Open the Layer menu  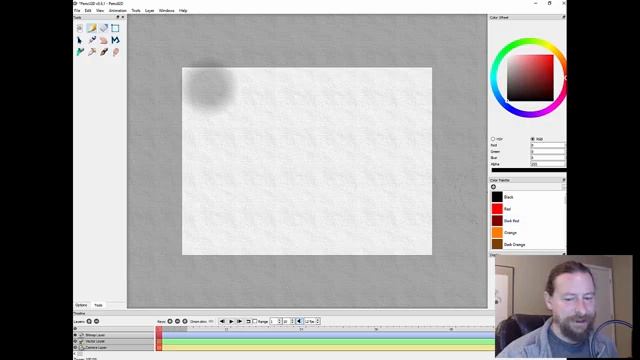coord(149,11)
